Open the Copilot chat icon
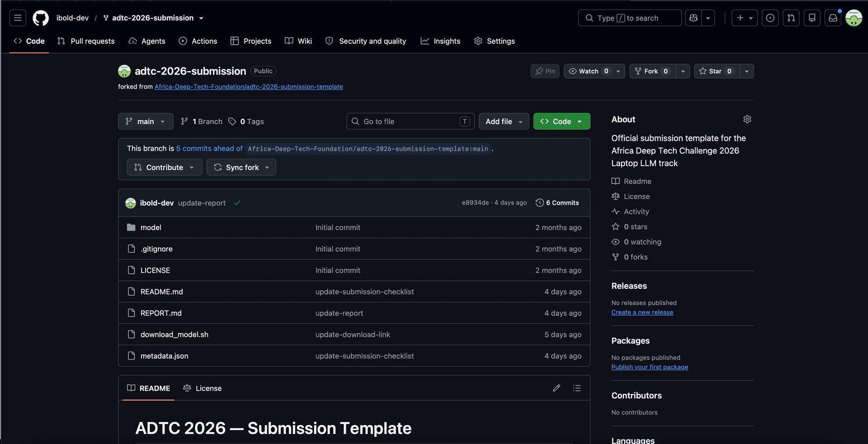This screenshot has height=444, width=868. [693, 18]
